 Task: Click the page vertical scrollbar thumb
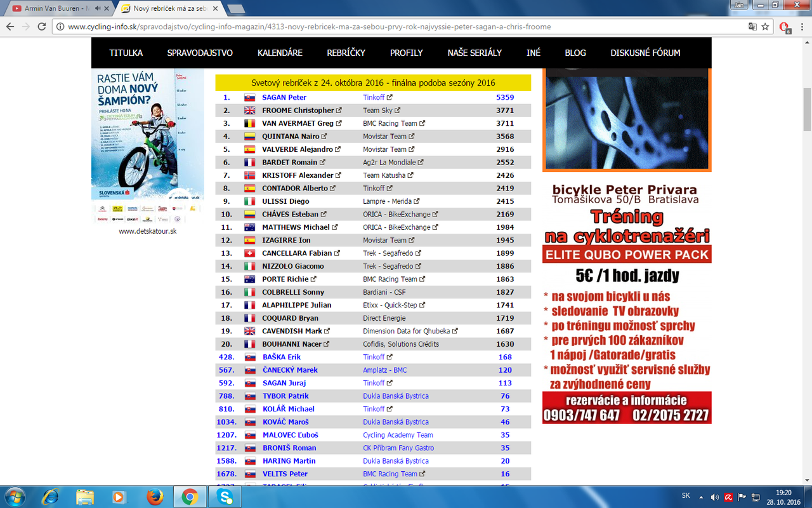click(x=807, y=108)
